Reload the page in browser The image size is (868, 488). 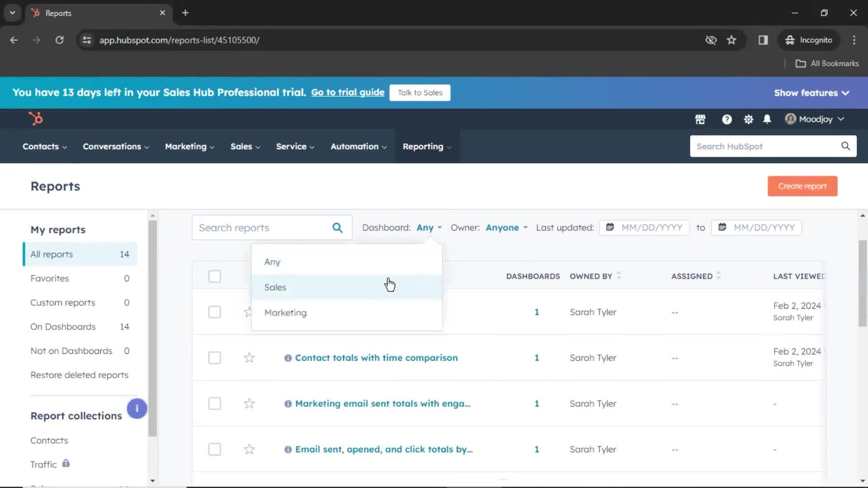59,40
